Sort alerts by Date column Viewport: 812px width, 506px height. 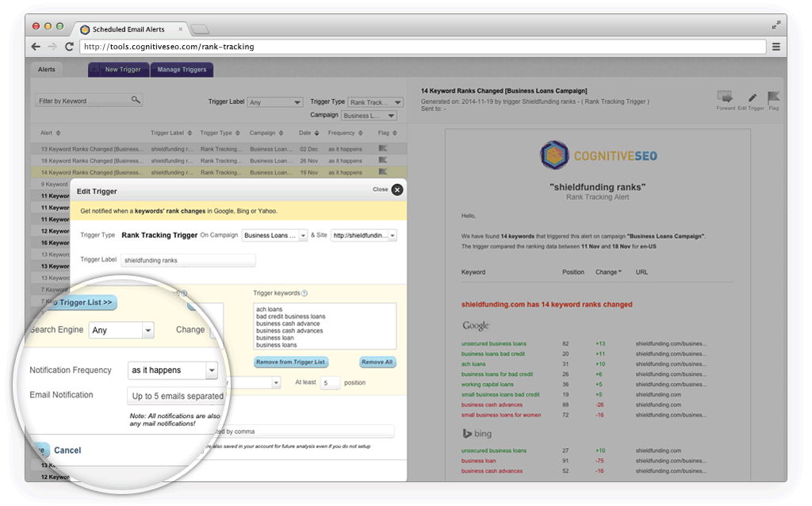[308, 133]
